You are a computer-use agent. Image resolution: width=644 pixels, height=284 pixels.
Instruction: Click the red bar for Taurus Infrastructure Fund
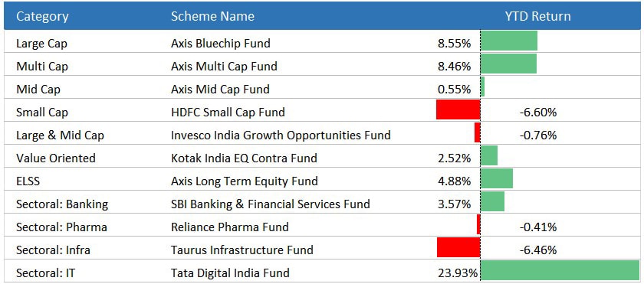[458, 247]
